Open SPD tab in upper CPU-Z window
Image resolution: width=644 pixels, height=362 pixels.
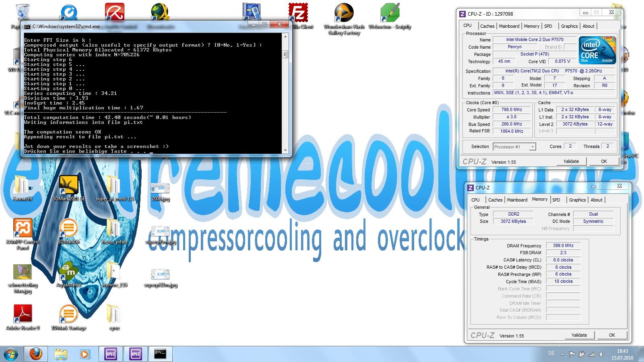click(x=548, y=26)
